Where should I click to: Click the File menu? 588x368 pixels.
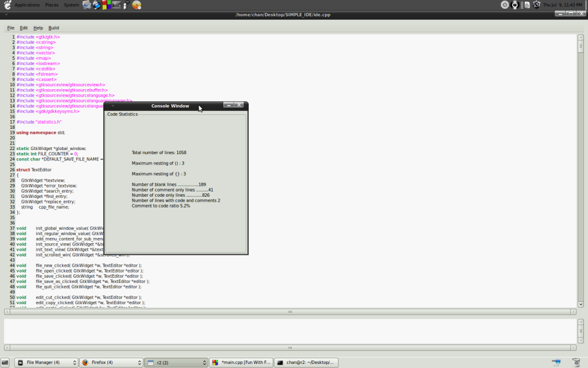[11, 28]
